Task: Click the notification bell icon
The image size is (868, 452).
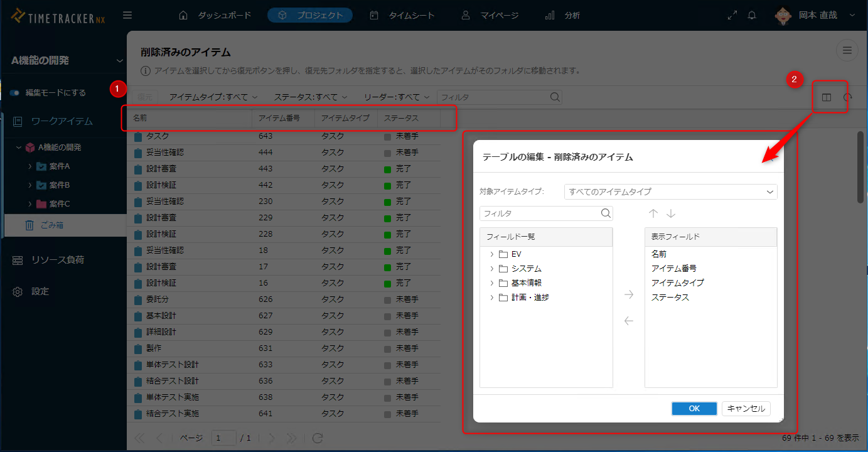Action: tap(752, 15)
